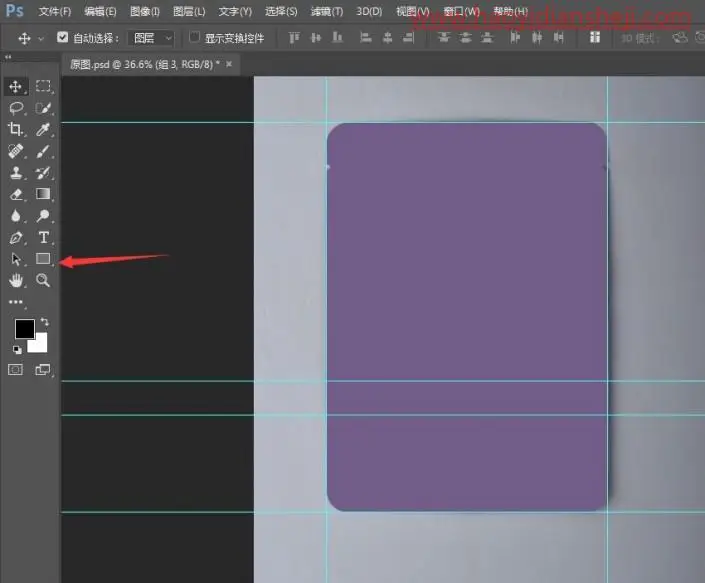705x583 pixels.
Task: Select the Zoom tool
Action: [x=43, y=280]
